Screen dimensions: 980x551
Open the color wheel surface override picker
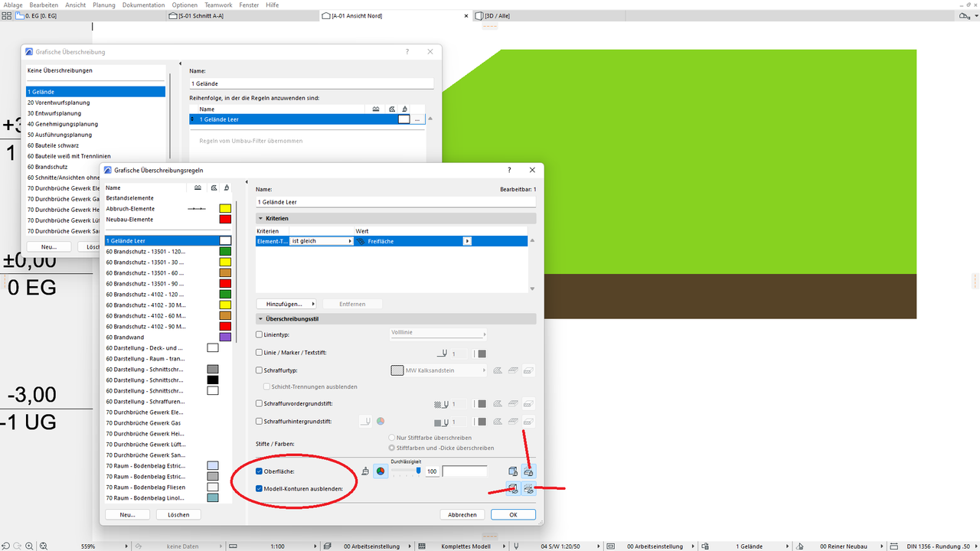pos(381,471)
